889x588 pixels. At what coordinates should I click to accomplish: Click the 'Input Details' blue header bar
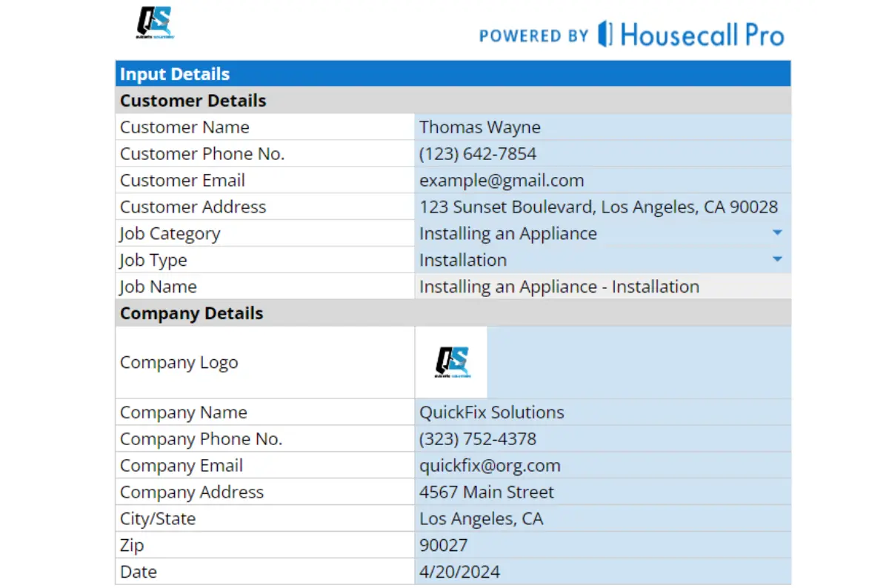tap(453, 74)
